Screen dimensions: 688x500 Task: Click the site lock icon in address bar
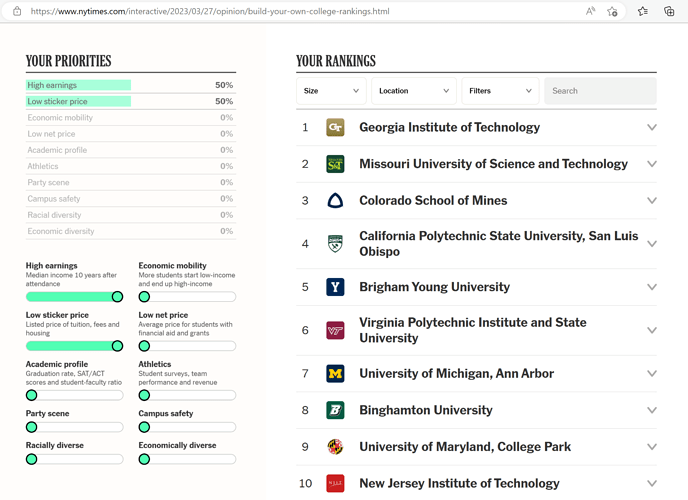pyautogui.click(x=17, y=12)
